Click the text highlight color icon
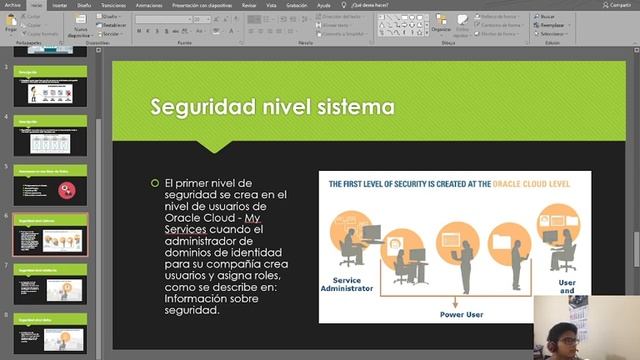Image resolution: width=640 pixels, height=360 pixels. (216, 31)
